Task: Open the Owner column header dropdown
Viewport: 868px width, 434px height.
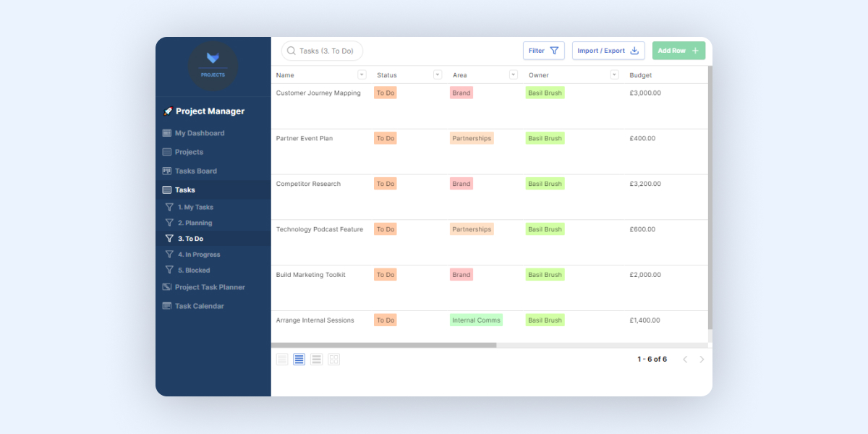Action: [614, 75]
